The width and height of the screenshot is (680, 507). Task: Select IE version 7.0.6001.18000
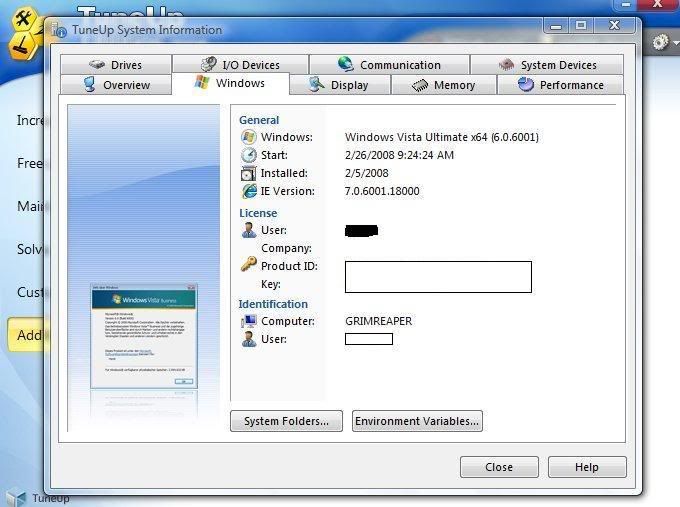coord(382,191)
